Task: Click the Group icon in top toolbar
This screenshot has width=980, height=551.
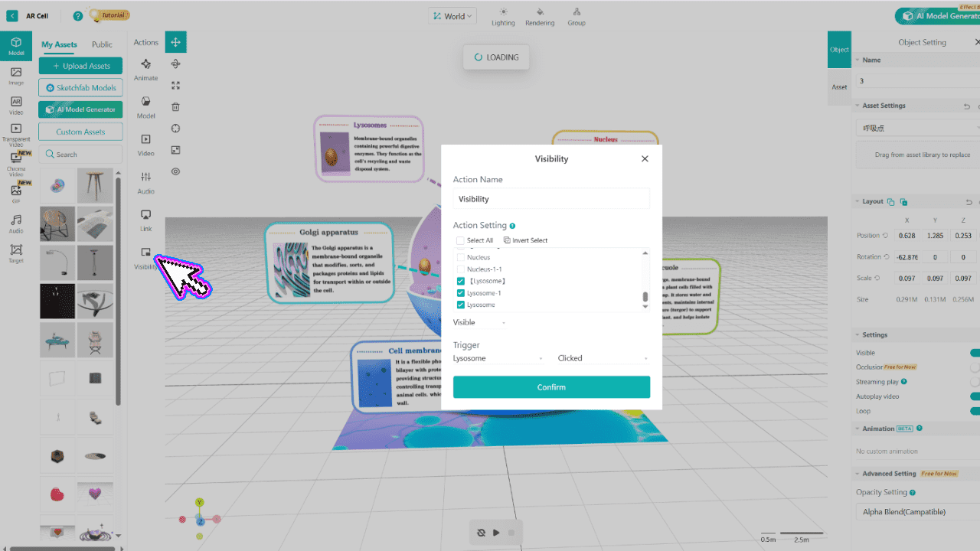Action: (x=577, y=12)
